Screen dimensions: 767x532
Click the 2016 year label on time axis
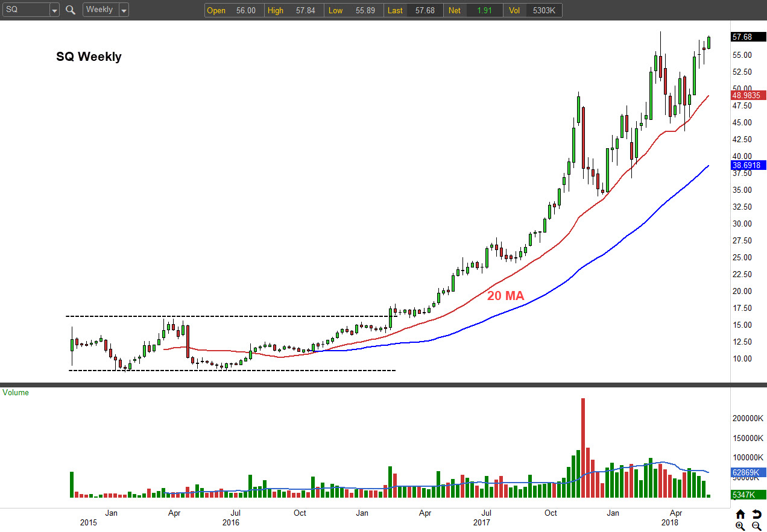click(230, 522)
